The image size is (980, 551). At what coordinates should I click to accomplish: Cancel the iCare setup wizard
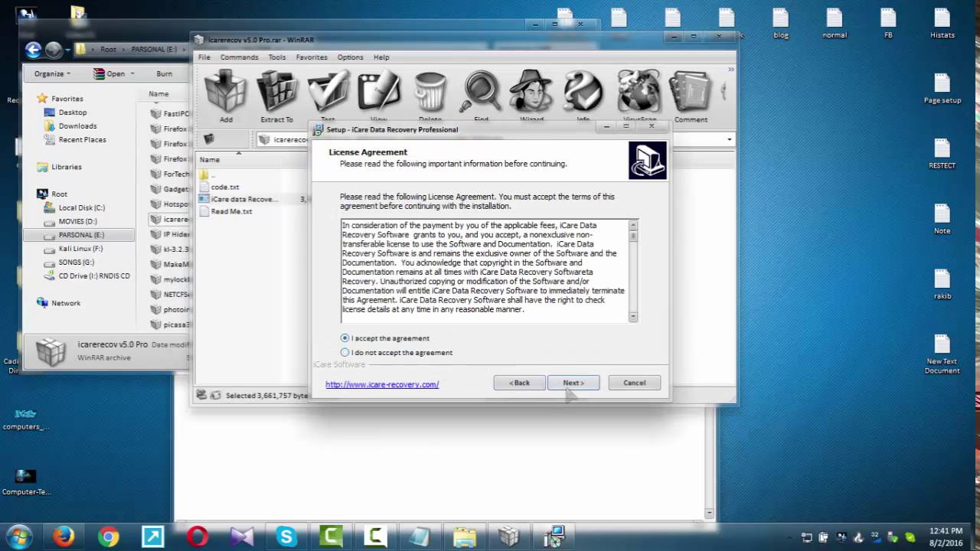[635, 383]
